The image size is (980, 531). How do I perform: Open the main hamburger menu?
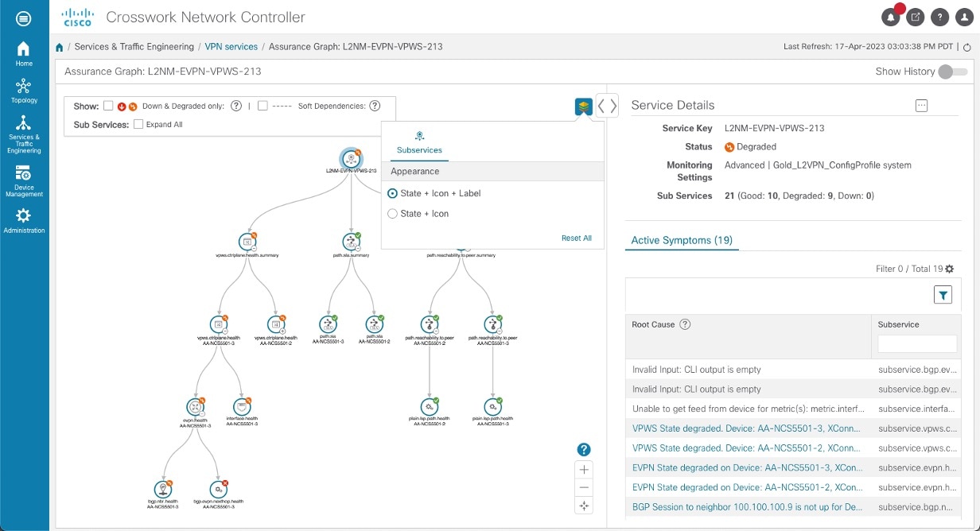24,17
